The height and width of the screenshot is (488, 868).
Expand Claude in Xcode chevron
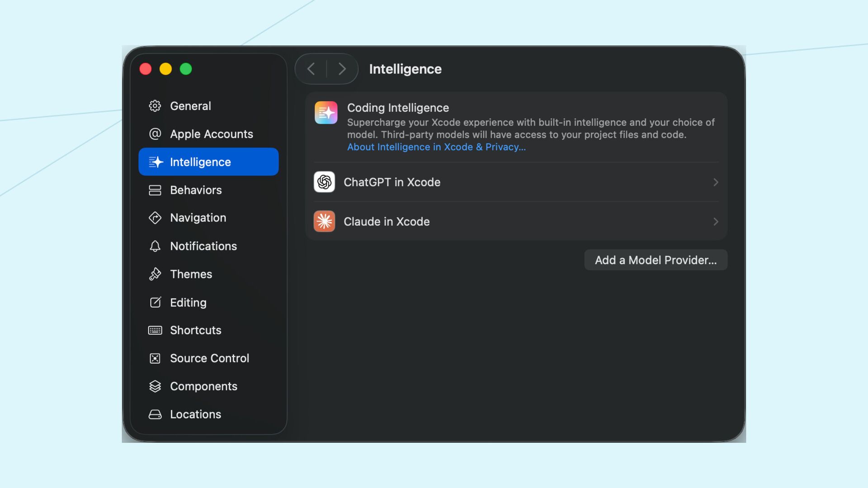(x=716, y=221)
